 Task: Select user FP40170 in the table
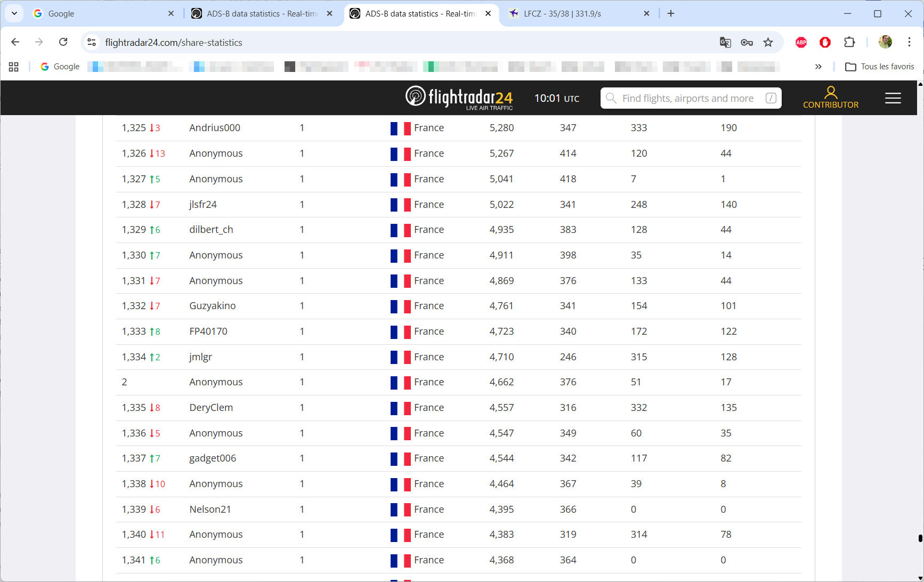(208, 332)
